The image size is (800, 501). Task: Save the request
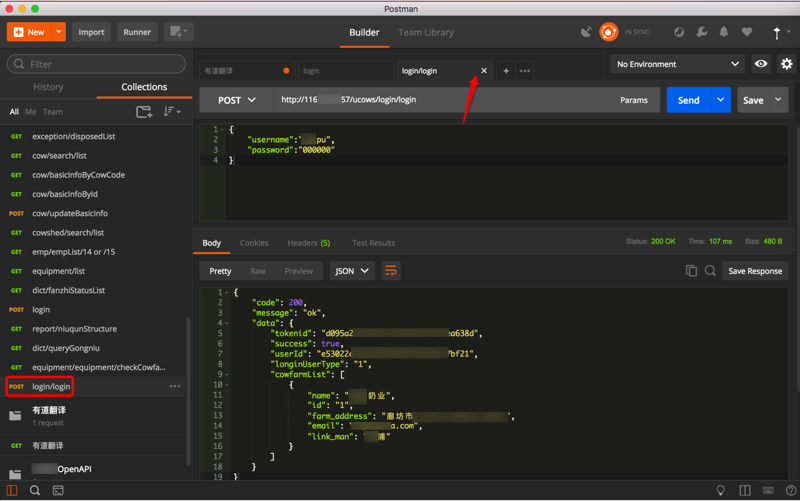pyautogui.click(x=753, y=100)
